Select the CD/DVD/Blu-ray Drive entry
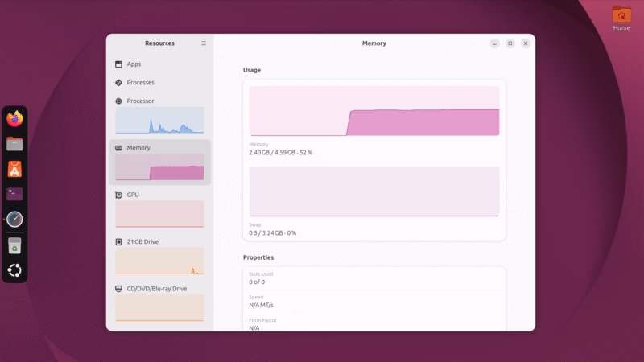The height and width of the screenshot is (362, 644). point(159,303)
